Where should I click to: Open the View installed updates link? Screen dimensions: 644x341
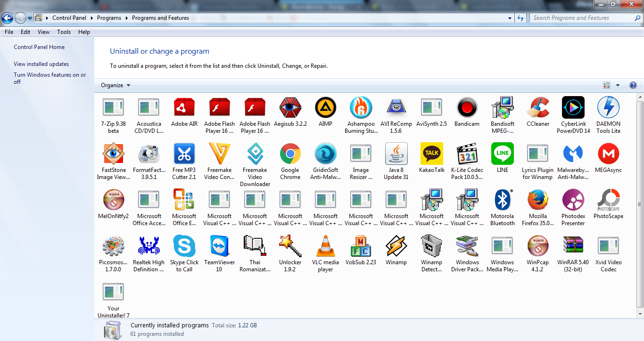(41, 64)
